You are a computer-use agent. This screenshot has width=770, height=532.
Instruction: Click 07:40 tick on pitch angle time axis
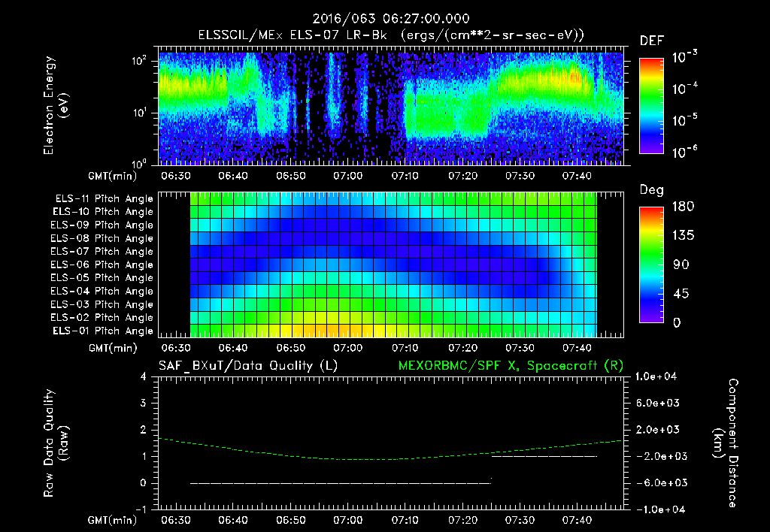pos(577,348)
